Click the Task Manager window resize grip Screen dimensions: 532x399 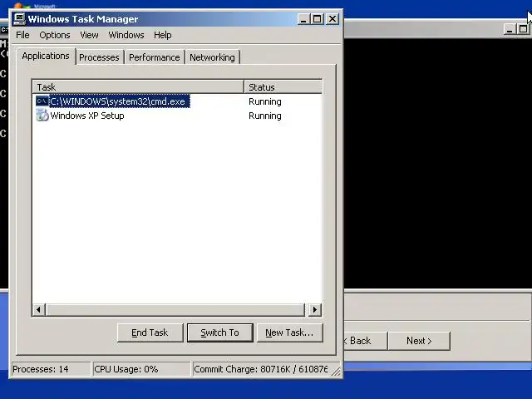[336, 372]
